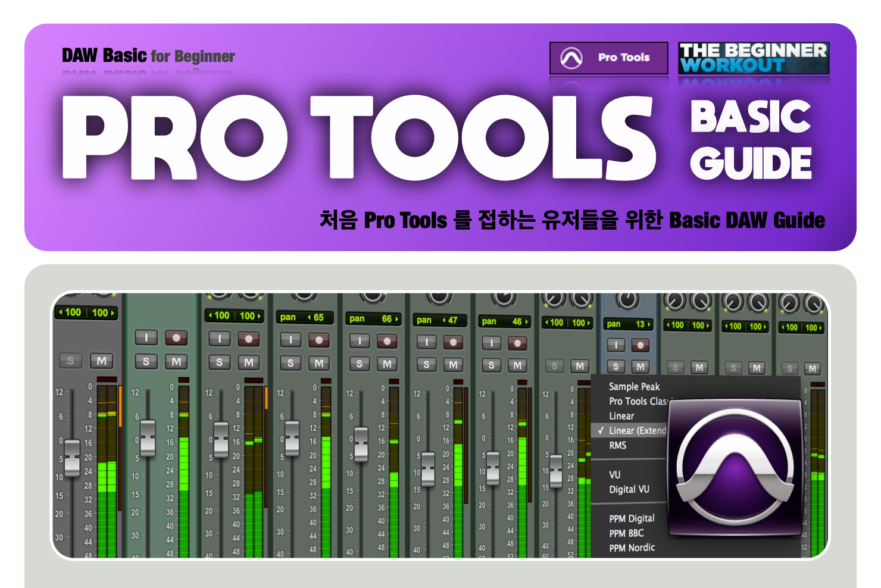This screenshot has width=881, height=588.
Task: Record-enable the pan 65 channel
Action: click(x=319, y=340)
